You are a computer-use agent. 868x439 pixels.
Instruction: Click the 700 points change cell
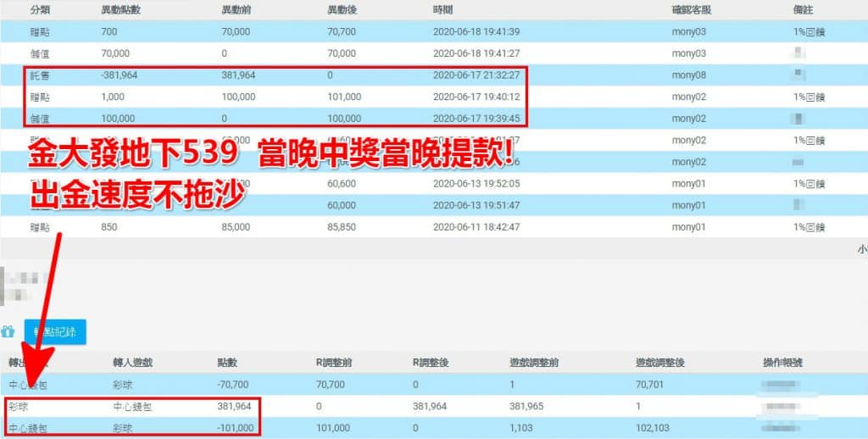109,32
